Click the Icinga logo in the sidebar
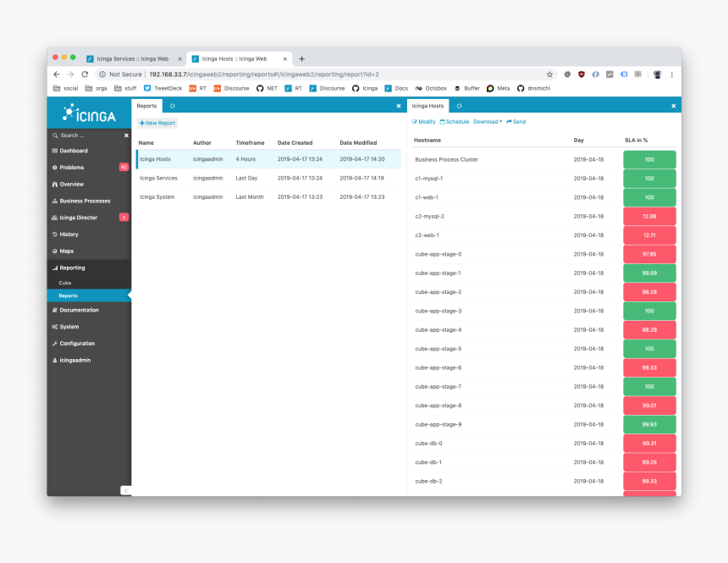728x563 pixels. (89, 114)
